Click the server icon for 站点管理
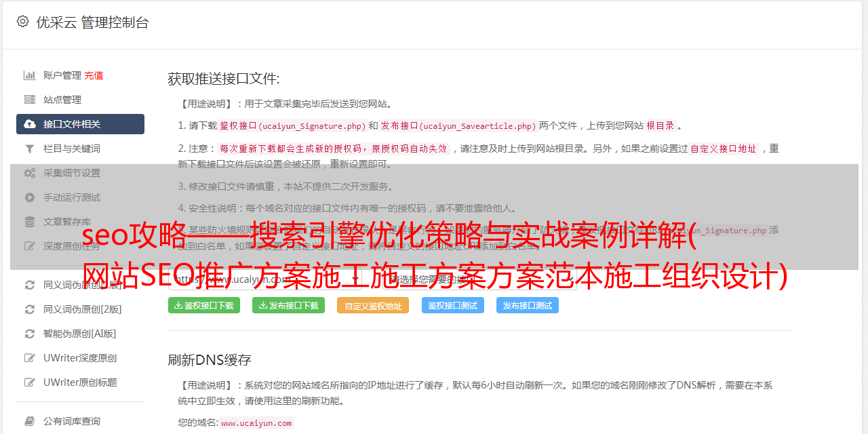The height and width of the screenshot is (434, 868). (x=30, y=100)
